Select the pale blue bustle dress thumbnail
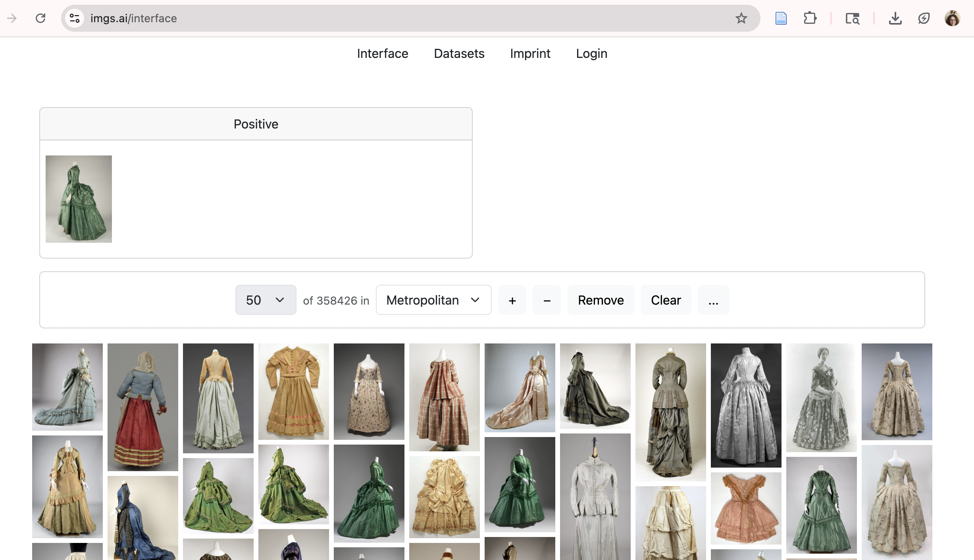This screenshot has height=560, width=974. (67, 387)
